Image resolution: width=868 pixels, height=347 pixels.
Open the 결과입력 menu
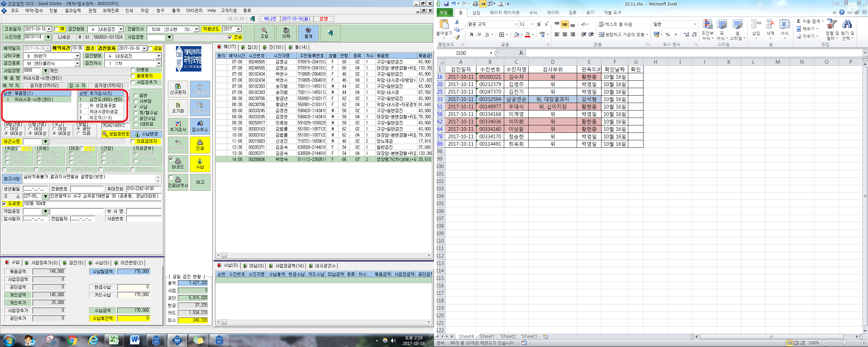[73, 11]
